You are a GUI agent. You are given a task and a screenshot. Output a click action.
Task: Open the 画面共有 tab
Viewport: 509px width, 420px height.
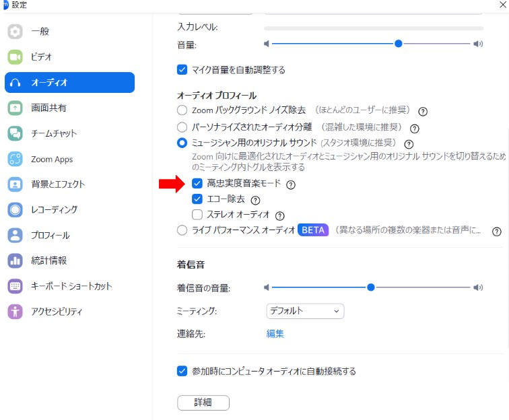point(69,108)
